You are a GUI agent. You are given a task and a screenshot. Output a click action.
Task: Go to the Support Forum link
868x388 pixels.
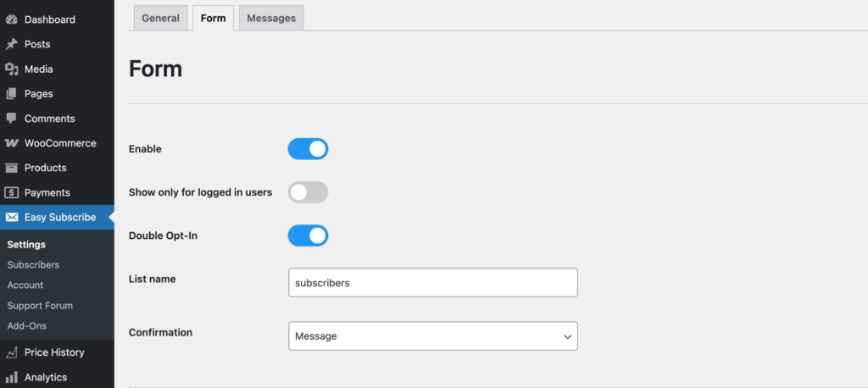[40, 306]
